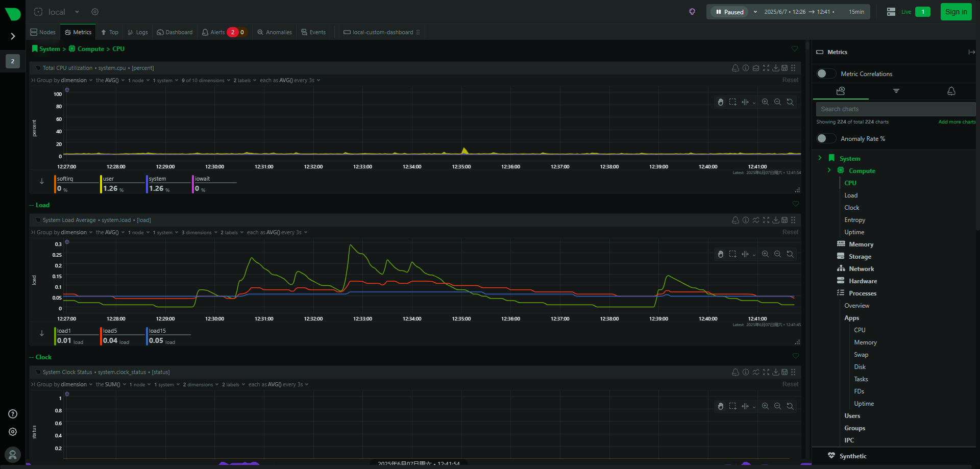Enable the Metric Correlations toggle

coord(825,74)
